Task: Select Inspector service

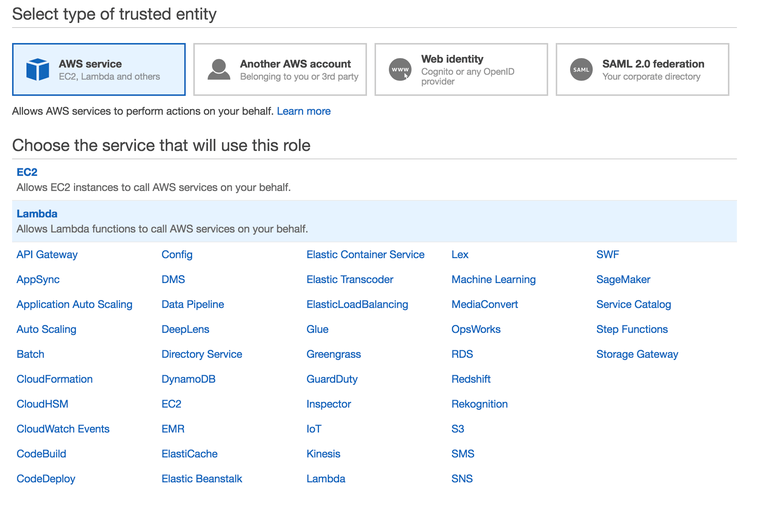Action: coord(328,404)
